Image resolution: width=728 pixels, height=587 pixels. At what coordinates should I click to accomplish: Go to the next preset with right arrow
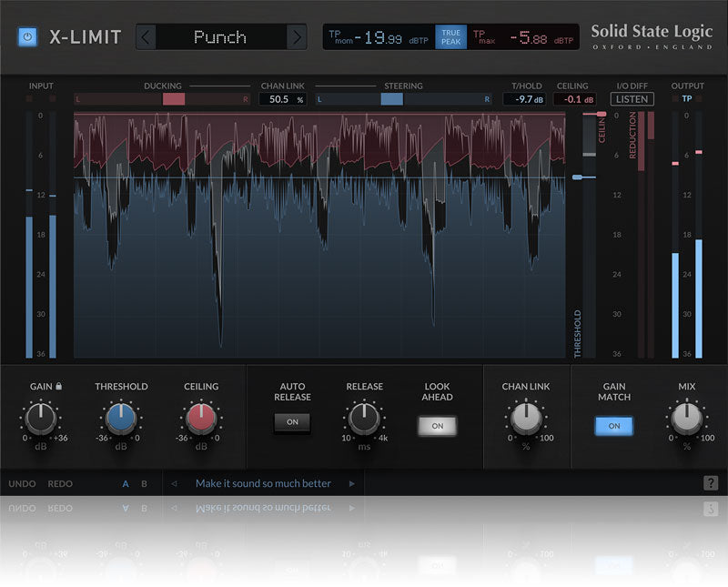pyautogui.click(x=297, y=37)
